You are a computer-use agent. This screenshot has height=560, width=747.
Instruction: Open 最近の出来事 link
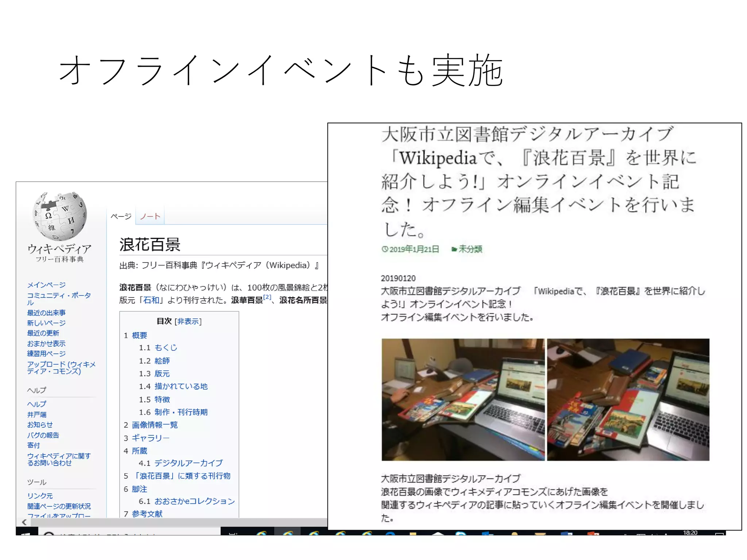click(x=46, y=312)
